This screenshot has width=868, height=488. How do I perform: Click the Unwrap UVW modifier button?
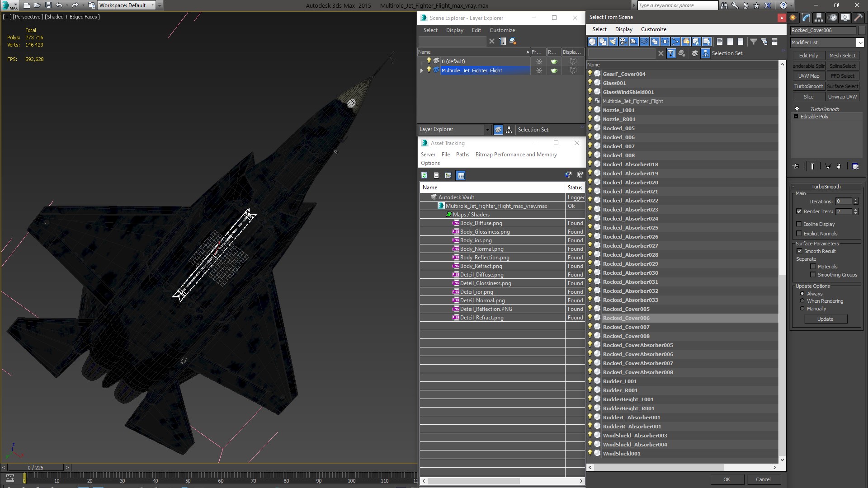[842, 97]
